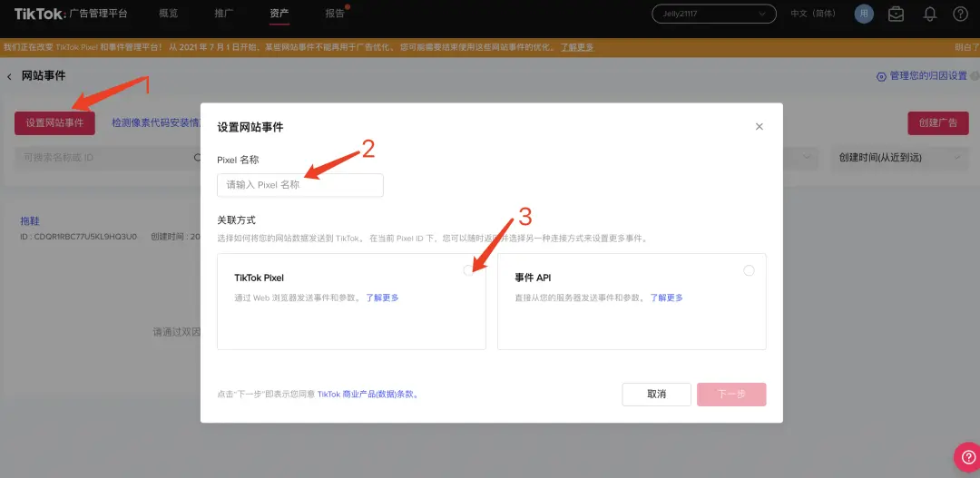Open the Jelly21117 account dropdown

pyautogui.click(x=714, y=14)
